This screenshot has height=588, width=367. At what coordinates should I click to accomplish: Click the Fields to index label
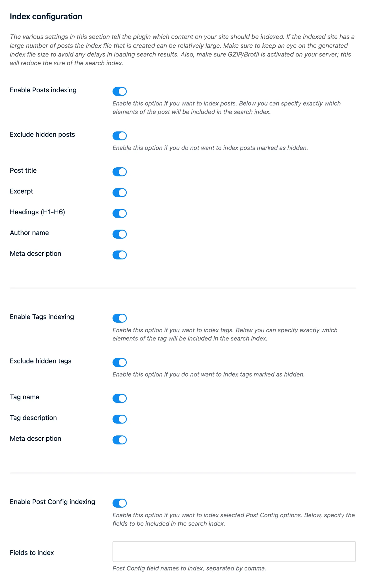click(32, 553)
